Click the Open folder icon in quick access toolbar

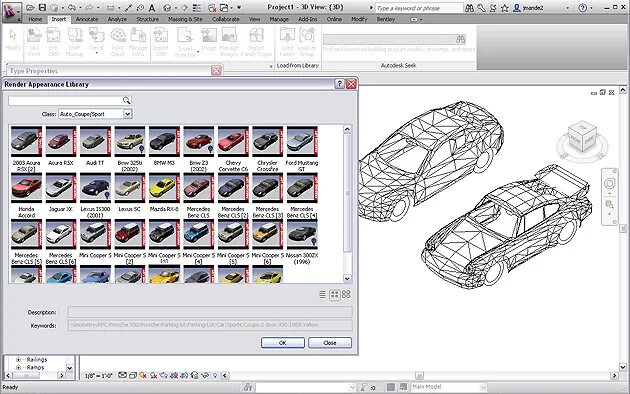pyautogui.click(x=30, y=8)
